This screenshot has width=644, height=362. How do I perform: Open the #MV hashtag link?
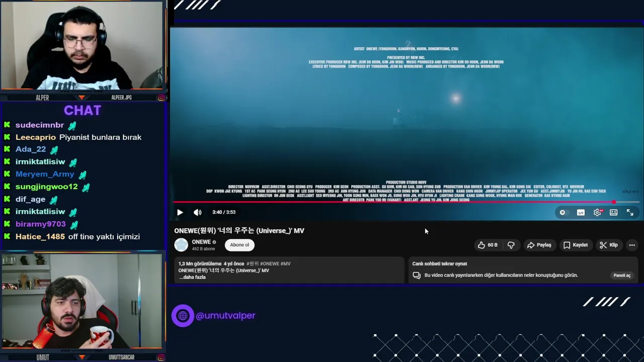coord(286,263)
